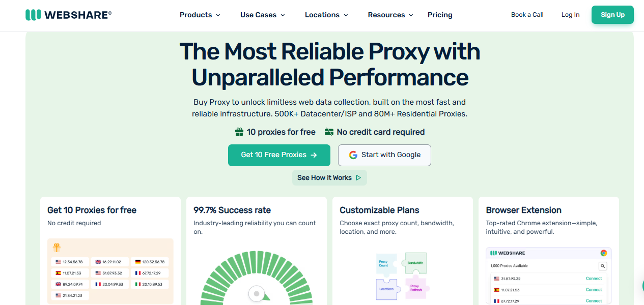Click the crossed-out credit card icon

point(329,132)
